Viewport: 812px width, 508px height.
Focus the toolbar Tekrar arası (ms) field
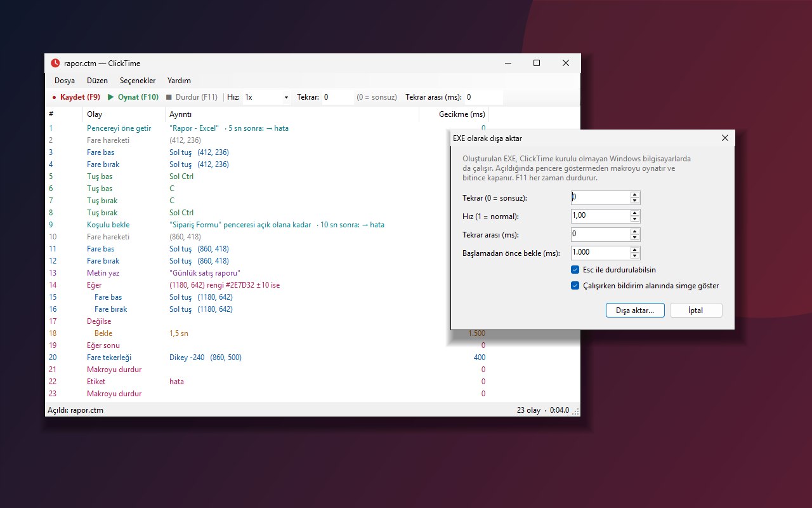coord(483,97)
